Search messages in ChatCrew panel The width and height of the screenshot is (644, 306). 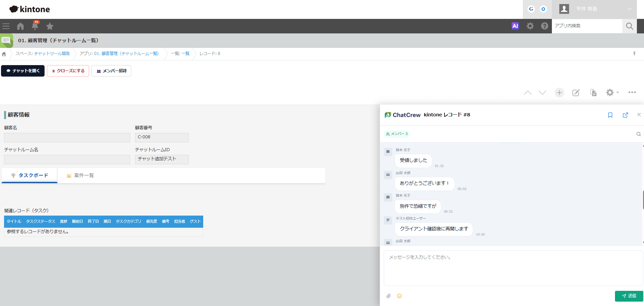(x=639, y=134)
